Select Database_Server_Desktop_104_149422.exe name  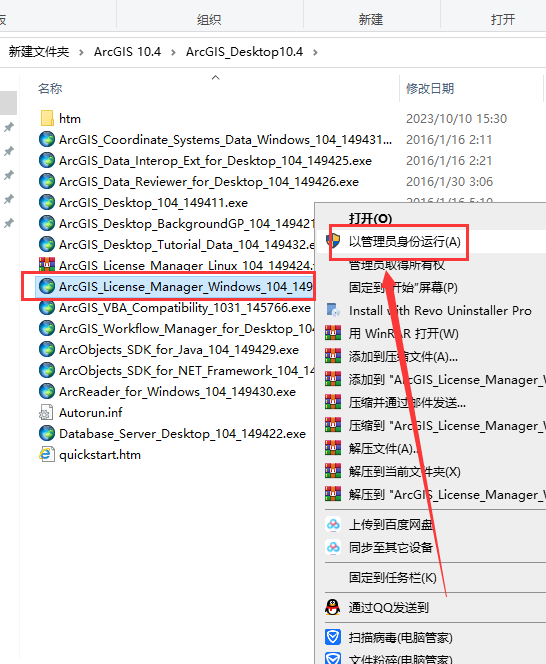(x=183, y=434)
